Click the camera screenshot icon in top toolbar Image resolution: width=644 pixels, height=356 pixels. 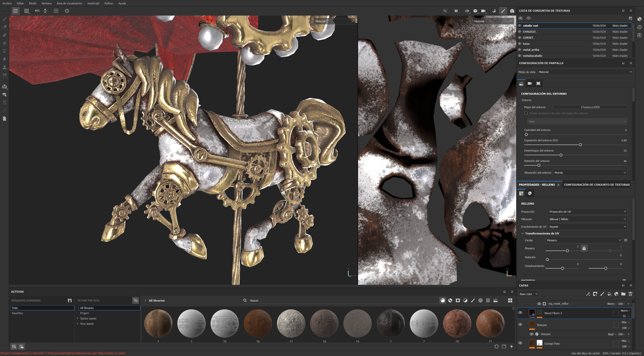click(512, 11)
